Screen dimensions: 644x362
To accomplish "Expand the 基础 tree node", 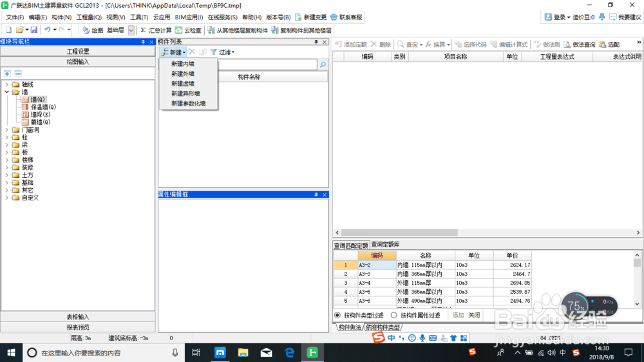I will pyautogui.click(x=6, y=182).
